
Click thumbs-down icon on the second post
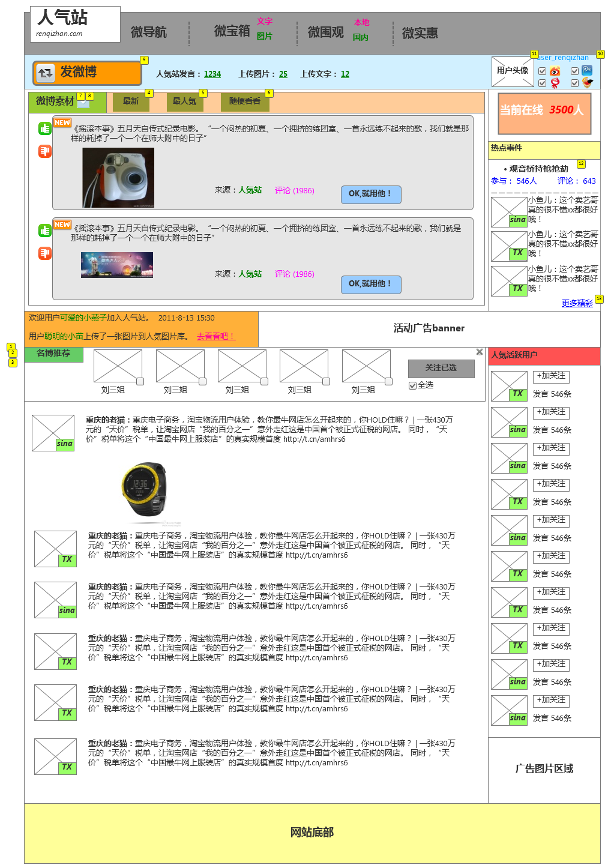[45, 253]
